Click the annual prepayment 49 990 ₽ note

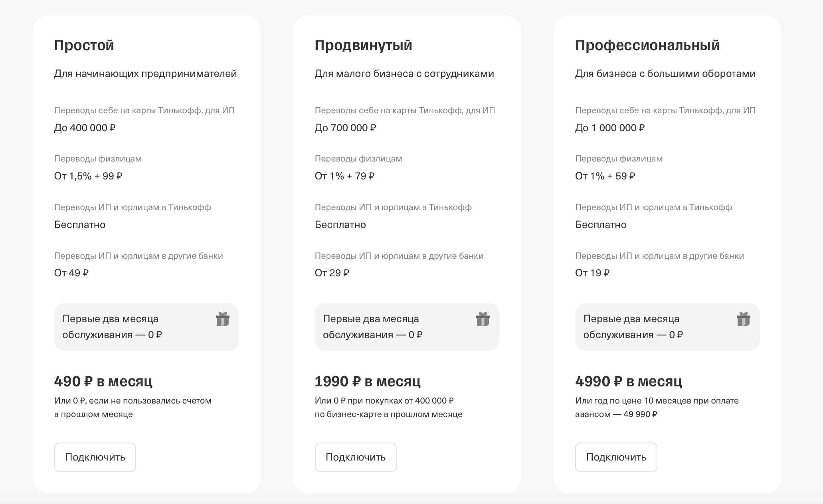[657, 407]
